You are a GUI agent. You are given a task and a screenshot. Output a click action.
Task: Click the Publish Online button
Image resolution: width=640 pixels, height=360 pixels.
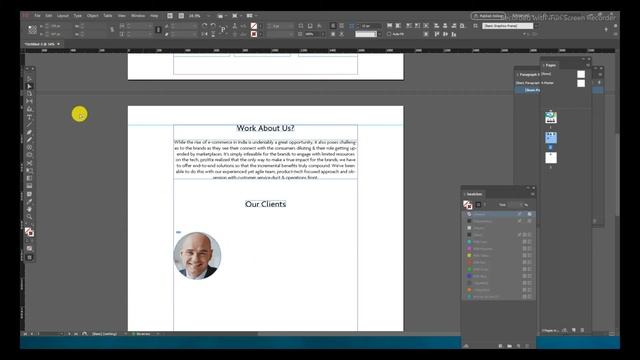coord(488,16)
